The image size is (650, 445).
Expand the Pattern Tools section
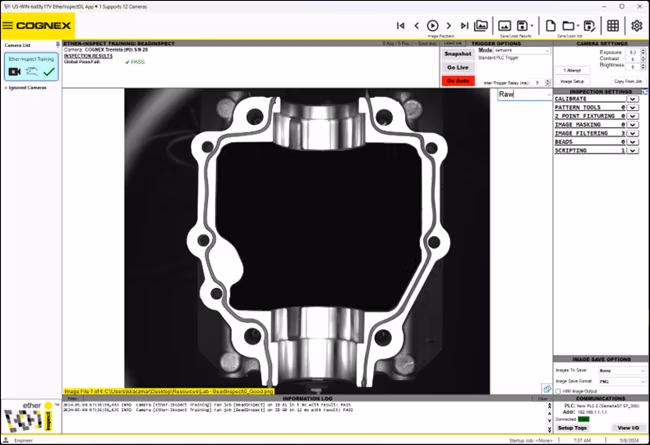[632, 107]
